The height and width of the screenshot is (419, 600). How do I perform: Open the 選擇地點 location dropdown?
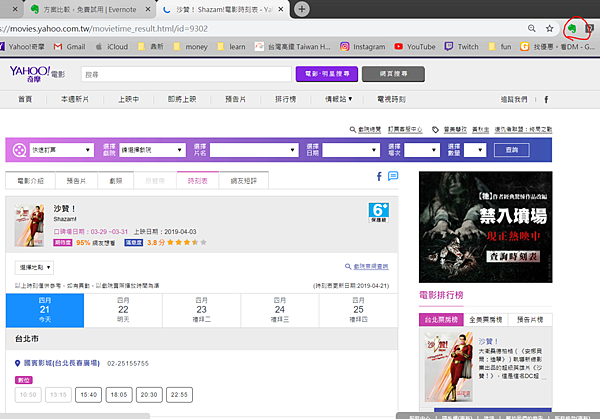coord(34,267)
